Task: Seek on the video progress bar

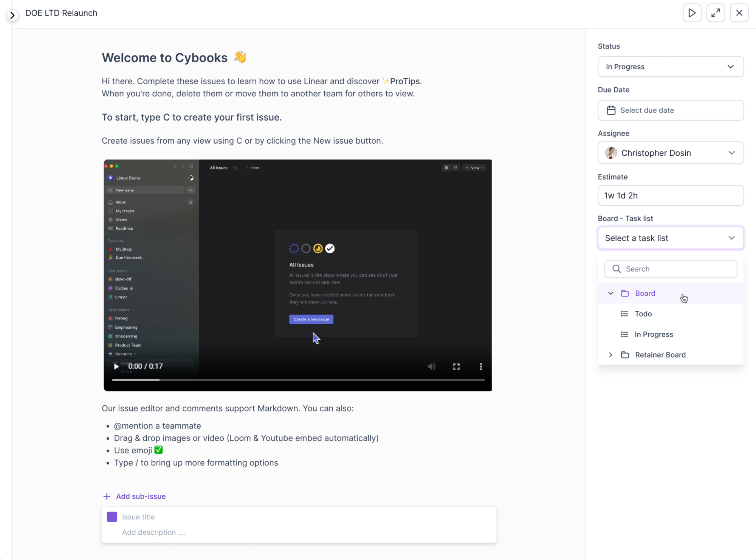Action: (x=298, y=380)
